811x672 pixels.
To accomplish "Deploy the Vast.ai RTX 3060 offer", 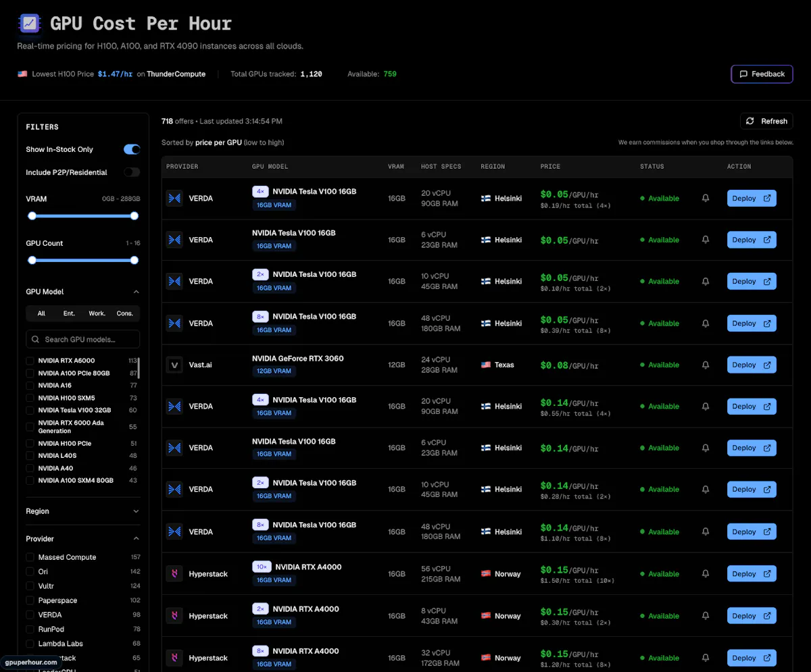I will [752, 365].
